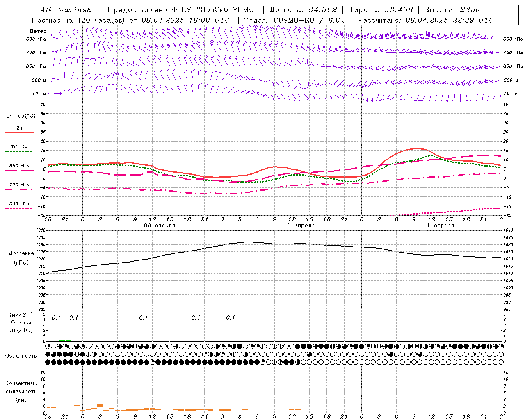Click the Облачность cloudiness label
This screenshot has width=525, height=420.
click(x=21, y=356)
